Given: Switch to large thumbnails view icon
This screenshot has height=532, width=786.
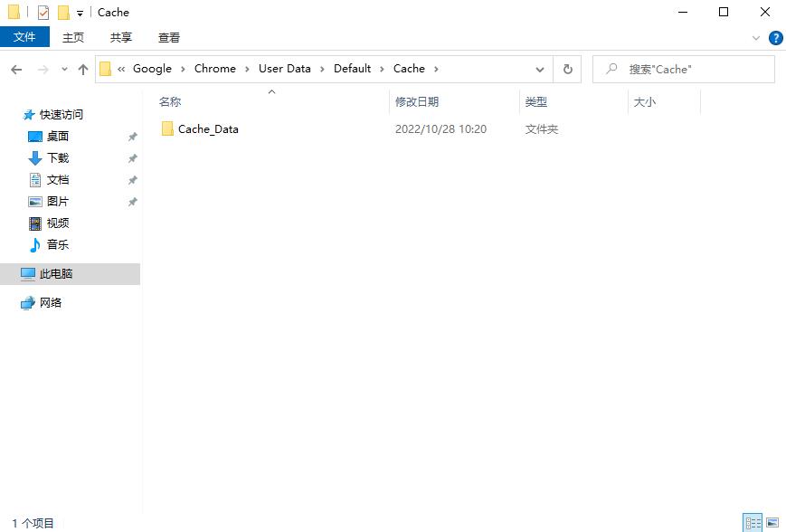Looking at the screenshot, I should (x=772, y=523).
